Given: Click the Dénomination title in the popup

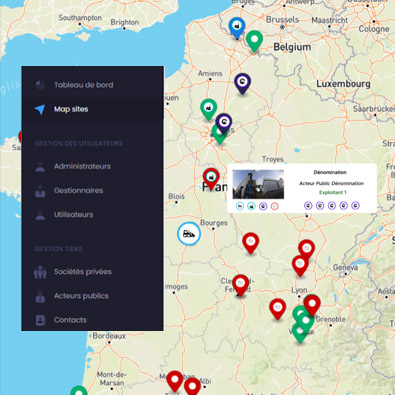Looking at the screenshot, I should 330,172.
